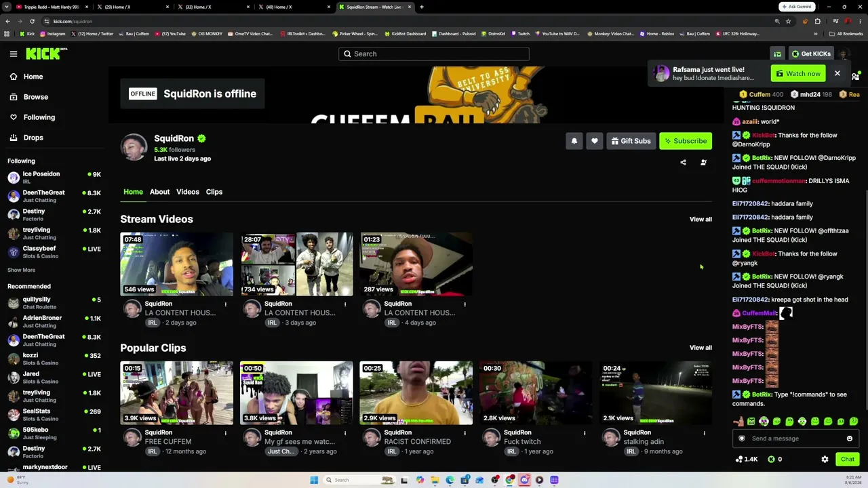The image size is (868, 488).
Task: Open Following in the sidebar
Action: (39, 117)
